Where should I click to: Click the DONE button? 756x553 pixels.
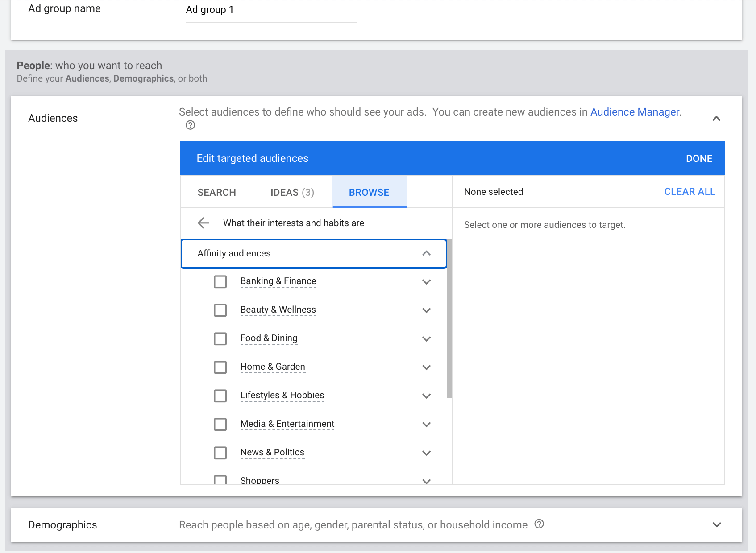pos(699,158)
